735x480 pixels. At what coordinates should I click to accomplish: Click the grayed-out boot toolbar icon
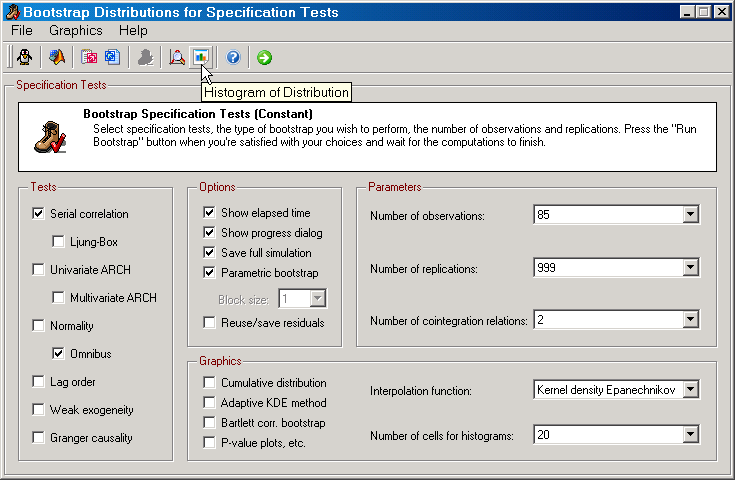[145, 57]
